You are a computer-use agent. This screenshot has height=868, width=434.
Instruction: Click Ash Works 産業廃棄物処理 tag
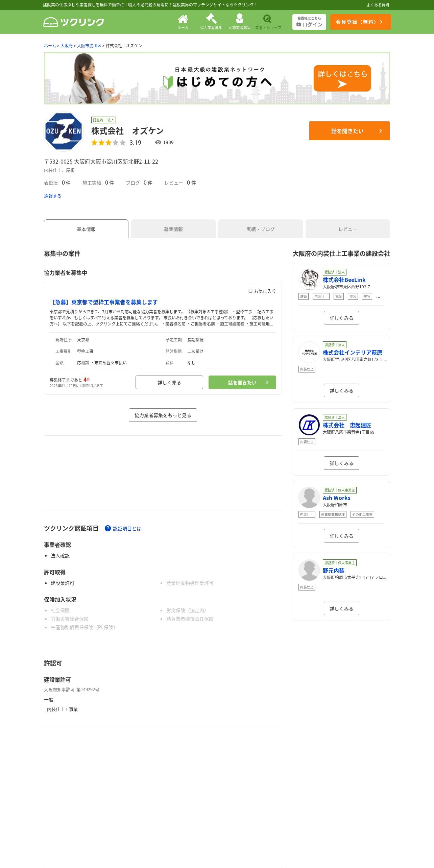point(333,514)
